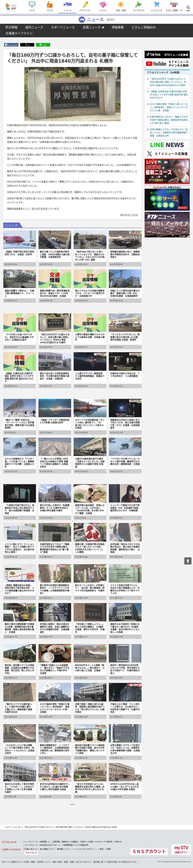The width and height of the screenshot is (193, 868).
Task: Open the LINE NEWS banner
Action: click(x=167, y=145)
